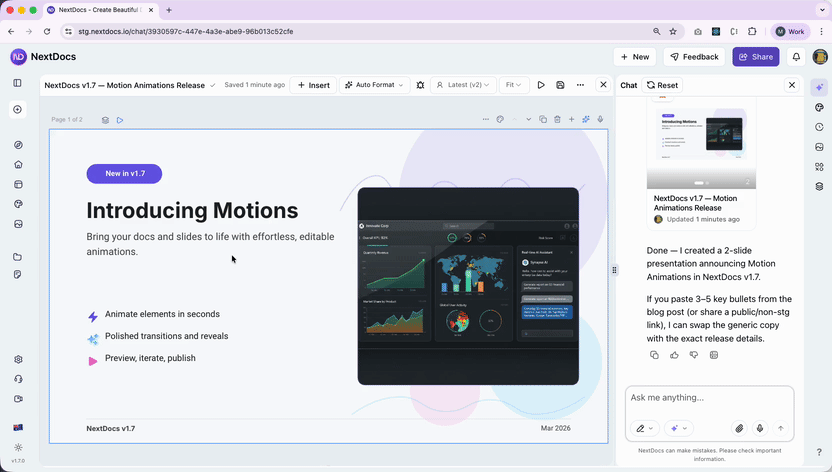Expand the pen mode dropdown in chat input

coord(645,428)
